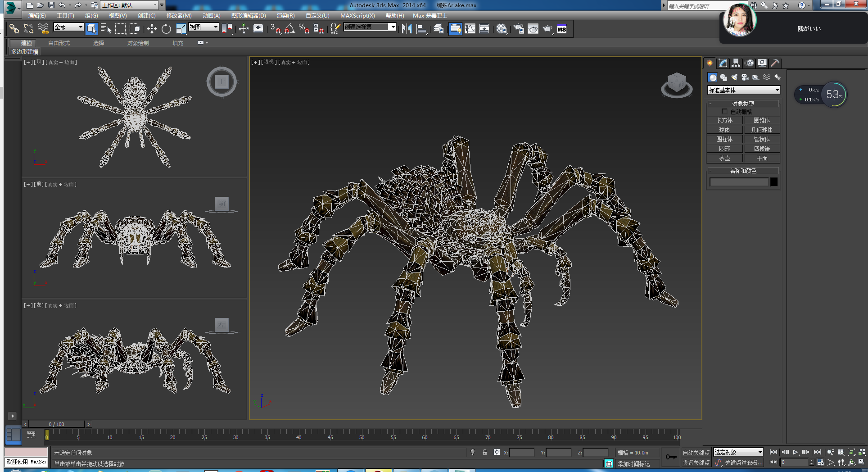868x472 pixels.
Task: Enable the 自动栅格 checkbox
Action: point(724,111)
